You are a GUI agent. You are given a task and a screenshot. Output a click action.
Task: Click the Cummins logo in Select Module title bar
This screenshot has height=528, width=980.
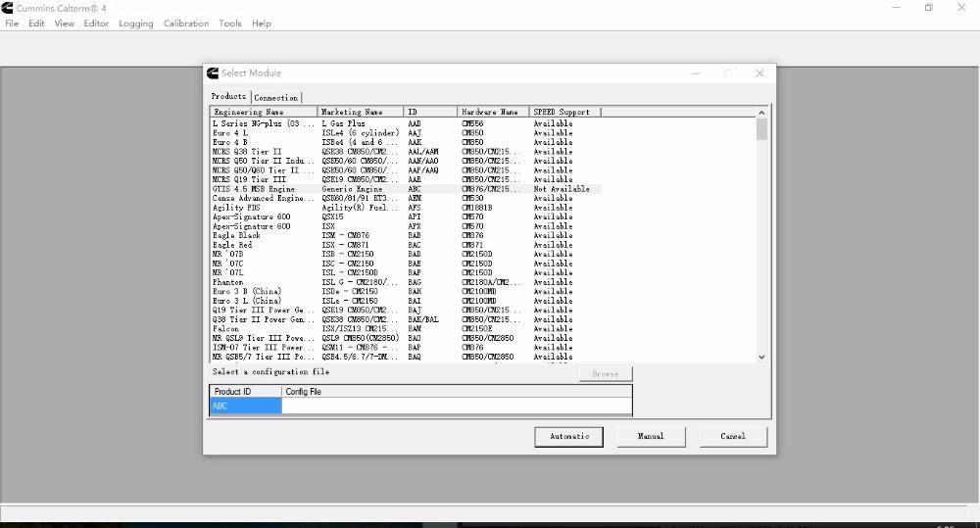pyautogui.click(x=213, y=73)
